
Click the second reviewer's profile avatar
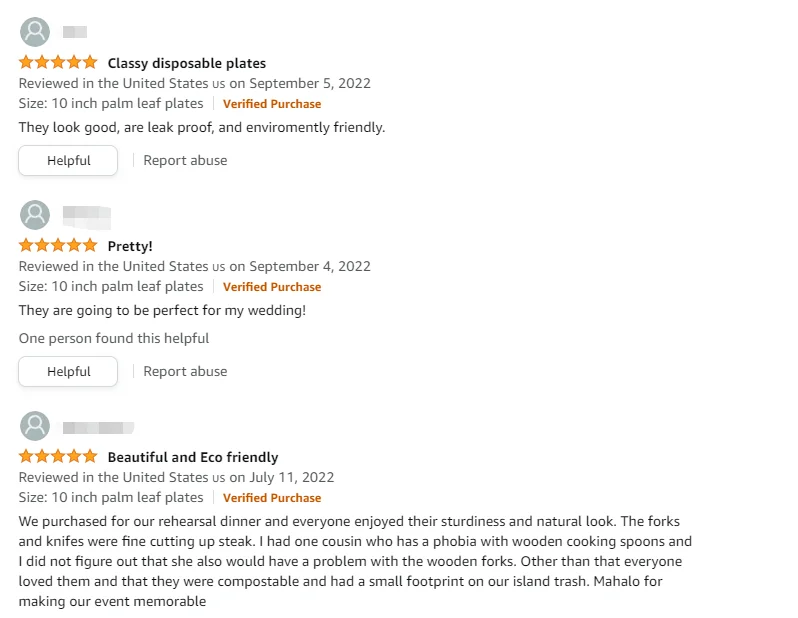point(35,215)
